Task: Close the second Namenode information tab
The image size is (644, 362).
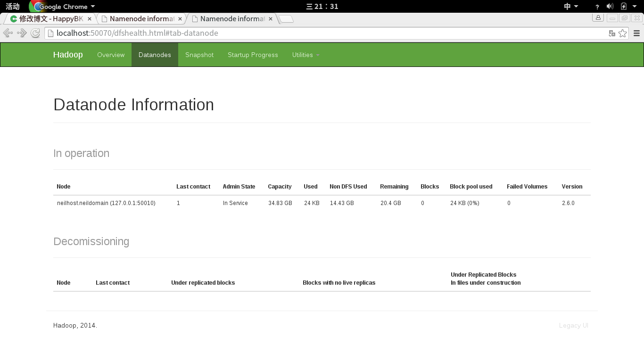Action: 180,19
